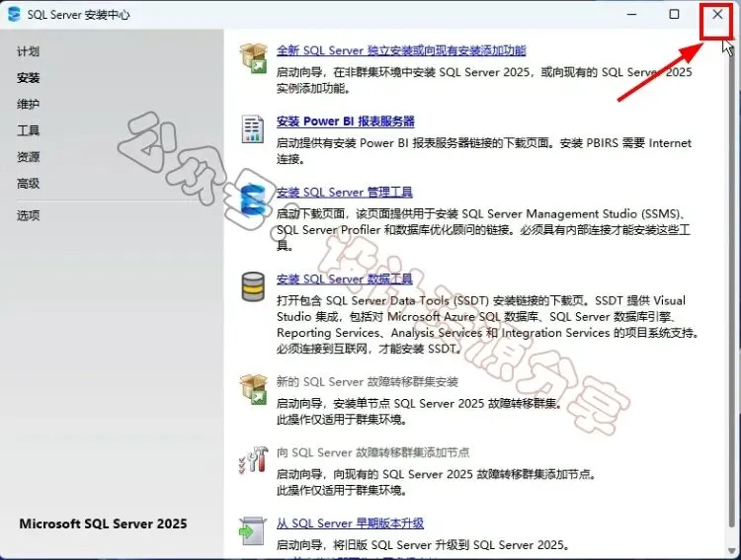This screenshot has width=741, height=560.
Task: Click description text mentioning PBIRS 需要 Internet
Action: click(x=484, y=151)
